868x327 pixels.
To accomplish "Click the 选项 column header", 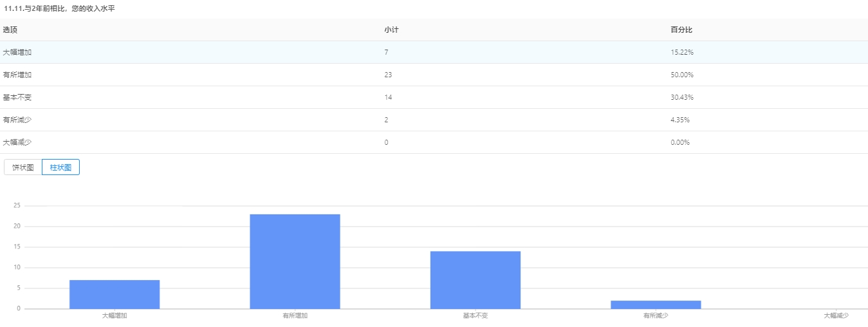I will point(10,30).
